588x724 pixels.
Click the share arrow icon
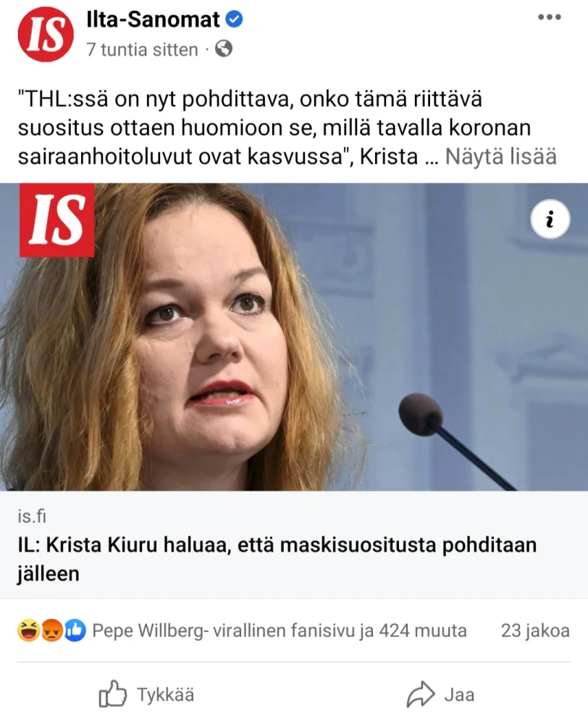coord(420,694)
